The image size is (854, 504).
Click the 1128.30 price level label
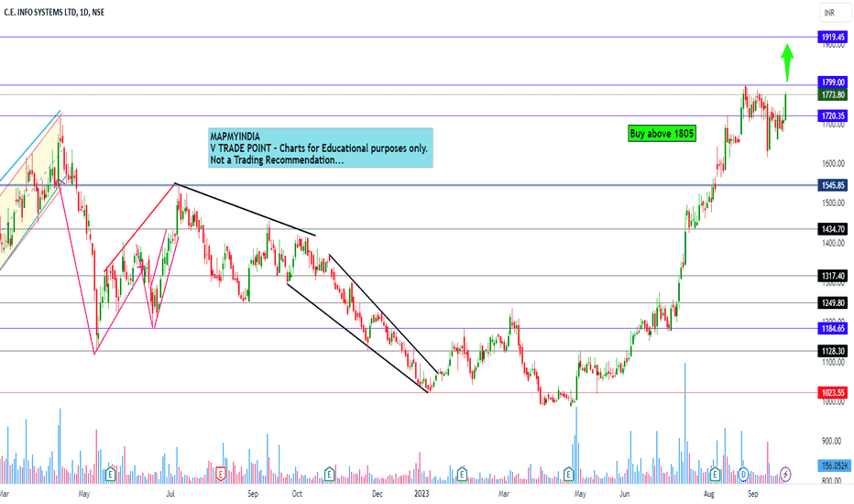coord(833,351)
